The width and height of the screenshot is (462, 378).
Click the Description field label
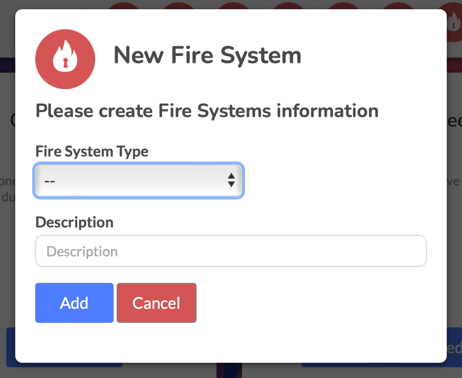[74, 222]
